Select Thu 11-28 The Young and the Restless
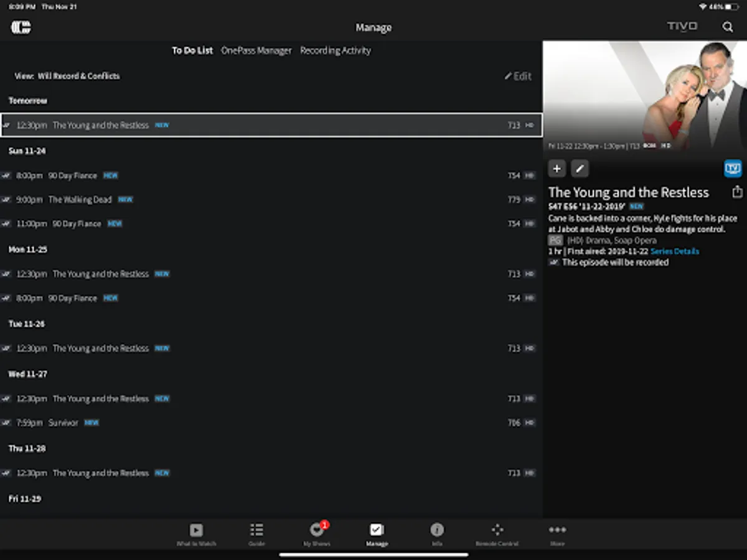The width and height of the screenshot is (747, 560). 271,473
